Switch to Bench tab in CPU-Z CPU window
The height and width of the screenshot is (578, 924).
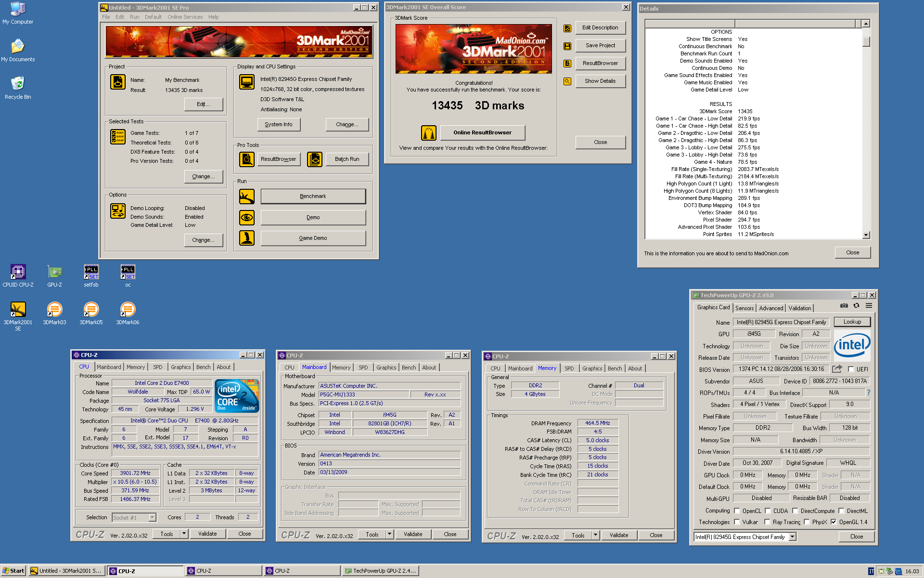(x=203, y=367)
